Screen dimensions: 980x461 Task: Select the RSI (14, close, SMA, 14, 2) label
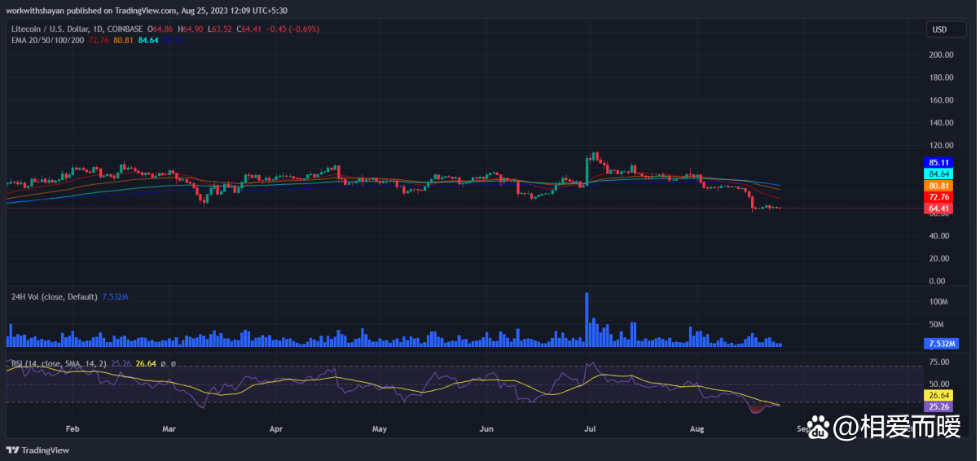pos(58,363)
